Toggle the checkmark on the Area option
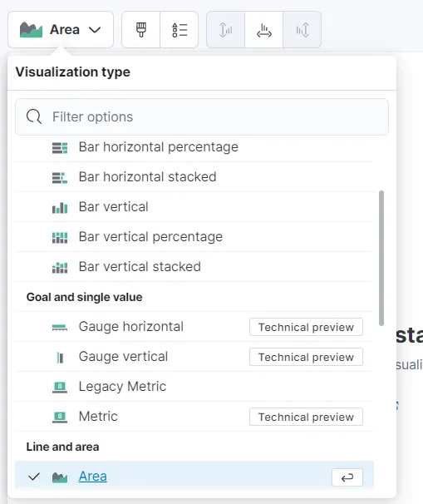Viewport: 423px width, 504px height. click(34, 477)
